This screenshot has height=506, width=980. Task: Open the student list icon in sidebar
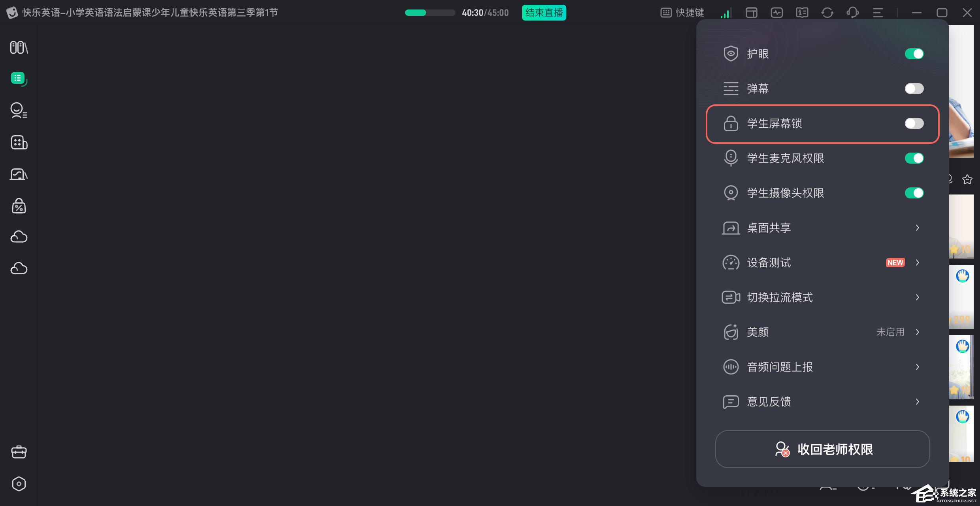pos(19,110)
